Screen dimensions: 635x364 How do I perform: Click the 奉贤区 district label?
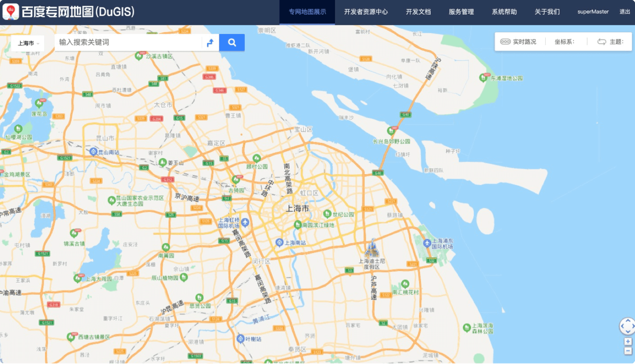[298, 349]
